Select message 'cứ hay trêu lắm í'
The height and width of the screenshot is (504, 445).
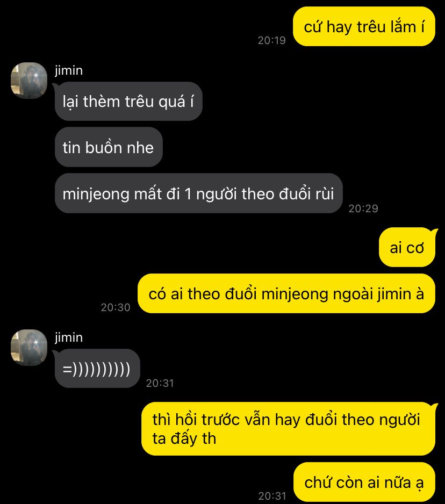pos(364,27)
